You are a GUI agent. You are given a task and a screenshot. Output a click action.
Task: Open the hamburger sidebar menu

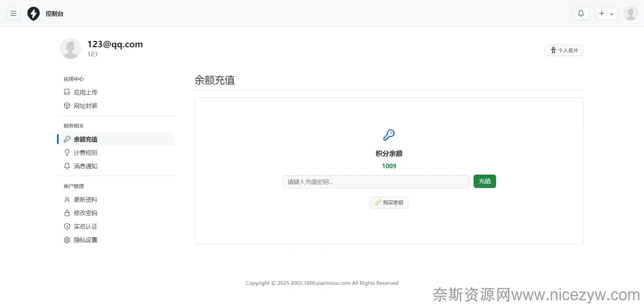coord(13,13)
